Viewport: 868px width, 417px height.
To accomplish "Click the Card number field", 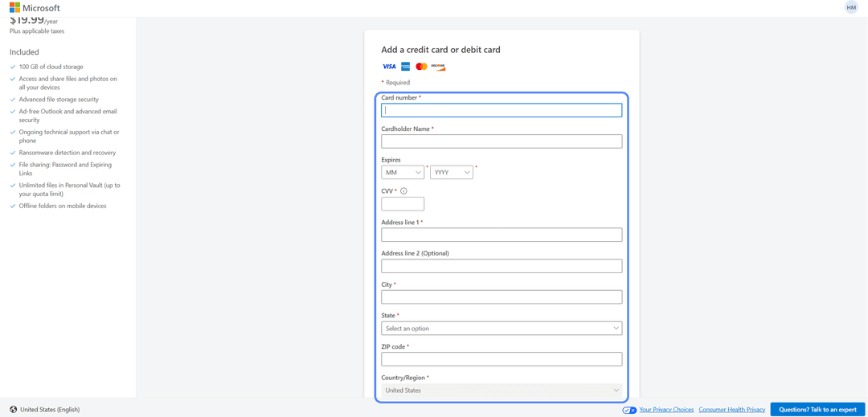I will click(x=502, y=110).
